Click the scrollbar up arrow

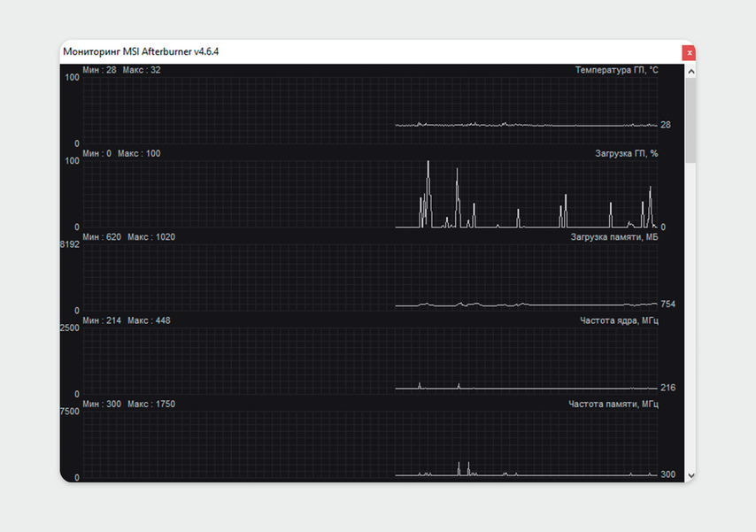[690, 72]
